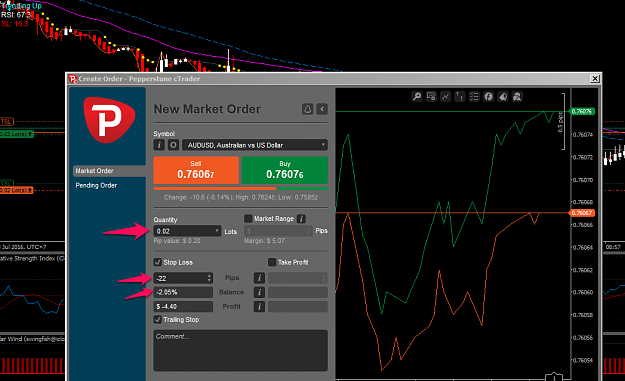The image size is (625, 381).
Task: Click the 0.02 Lot(s) green order label on background chart
Action: click(16, 134)
